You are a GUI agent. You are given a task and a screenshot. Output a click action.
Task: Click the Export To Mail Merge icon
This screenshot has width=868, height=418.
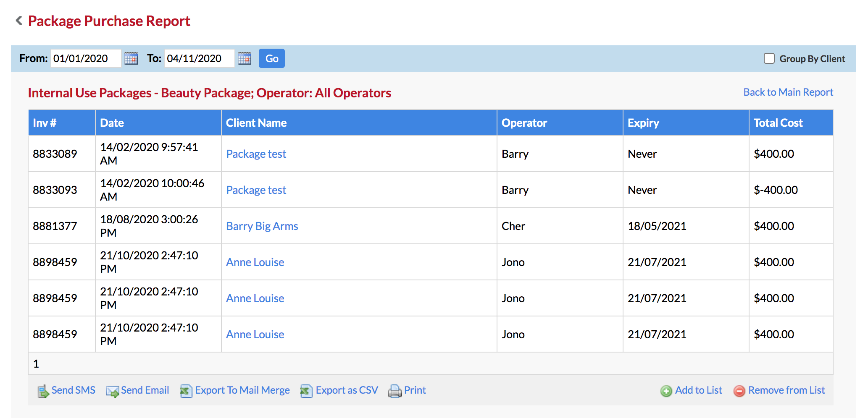(186, 391)
